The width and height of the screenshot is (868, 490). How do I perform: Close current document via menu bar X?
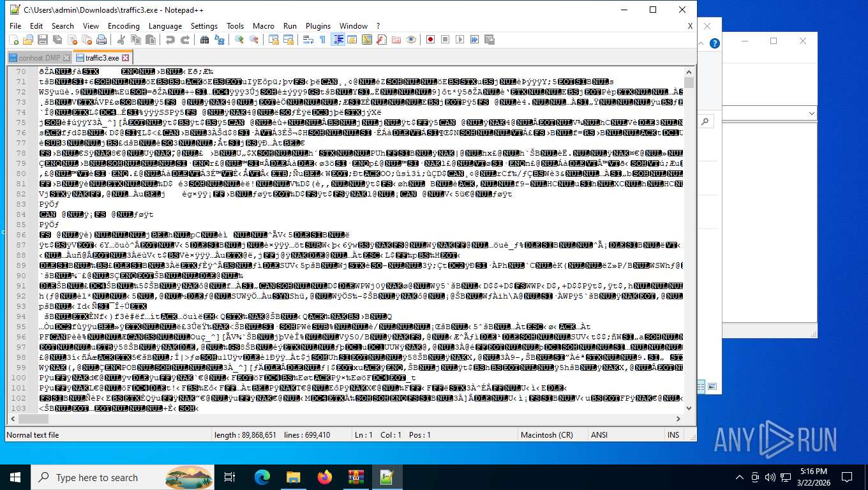pyautogui.click(x=690, y=26)
